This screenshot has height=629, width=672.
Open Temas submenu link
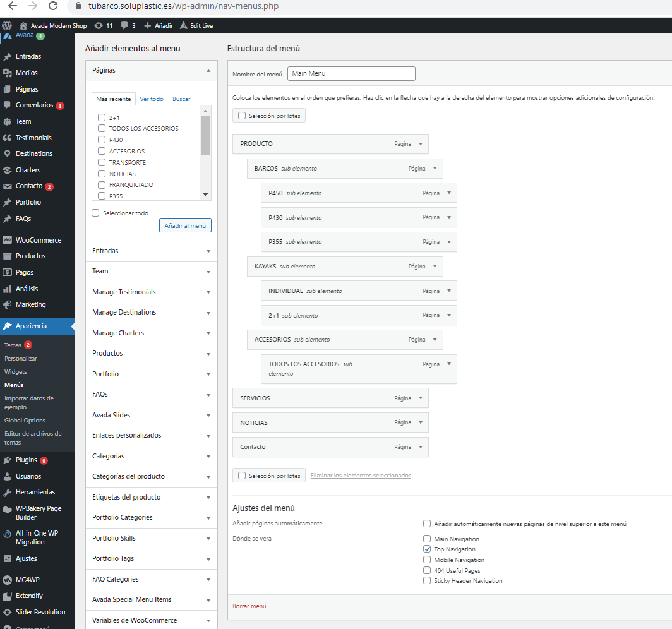tap(13, 345)
